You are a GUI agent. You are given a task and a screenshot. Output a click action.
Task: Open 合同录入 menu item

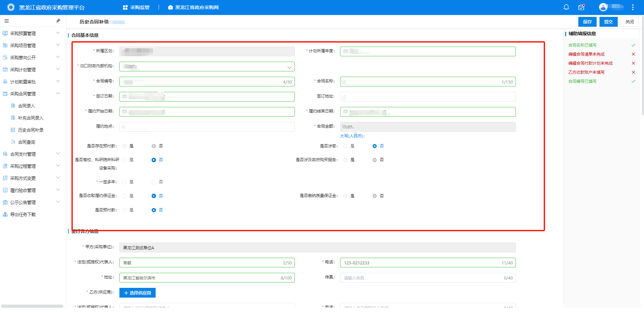26,106
